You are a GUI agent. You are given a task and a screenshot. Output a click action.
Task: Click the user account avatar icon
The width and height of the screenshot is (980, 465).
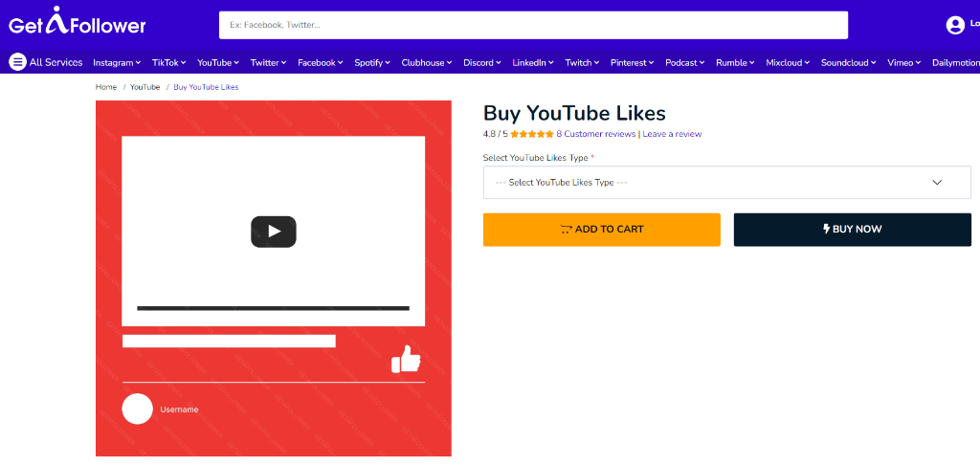tap(955, 25)
